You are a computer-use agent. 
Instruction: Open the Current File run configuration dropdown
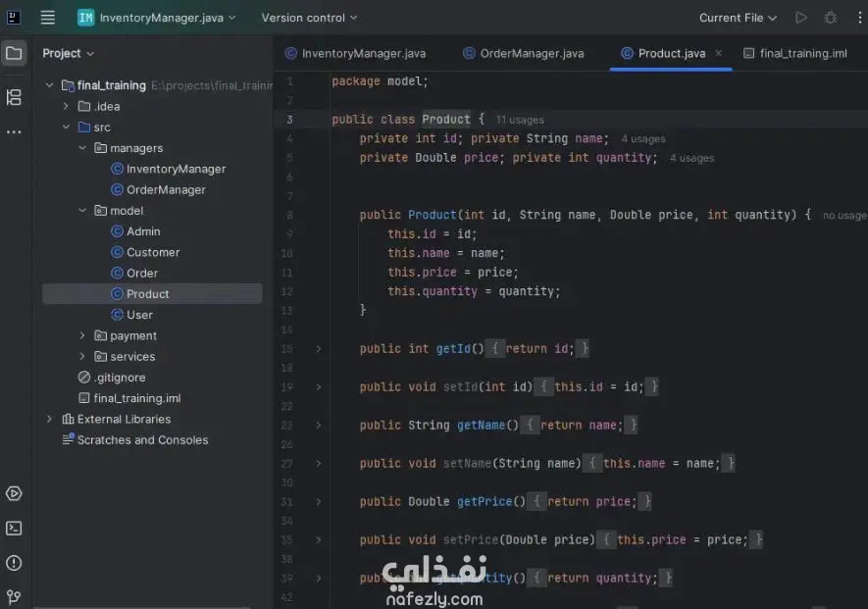click(738, 18)
